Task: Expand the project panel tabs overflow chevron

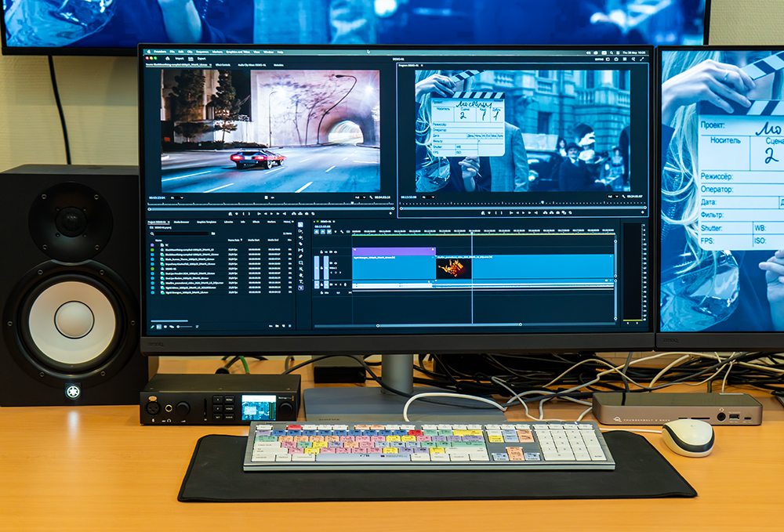Action: pyautogui.click(x=293, y=222)
